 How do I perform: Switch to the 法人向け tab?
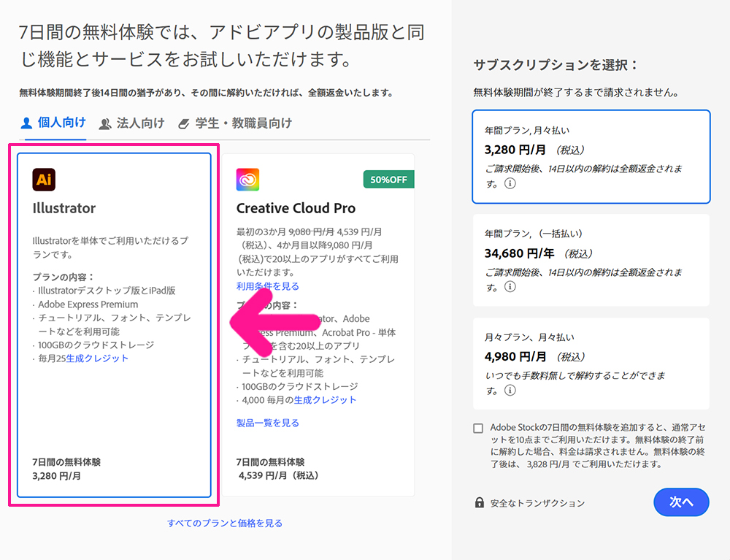coord(139,123)
